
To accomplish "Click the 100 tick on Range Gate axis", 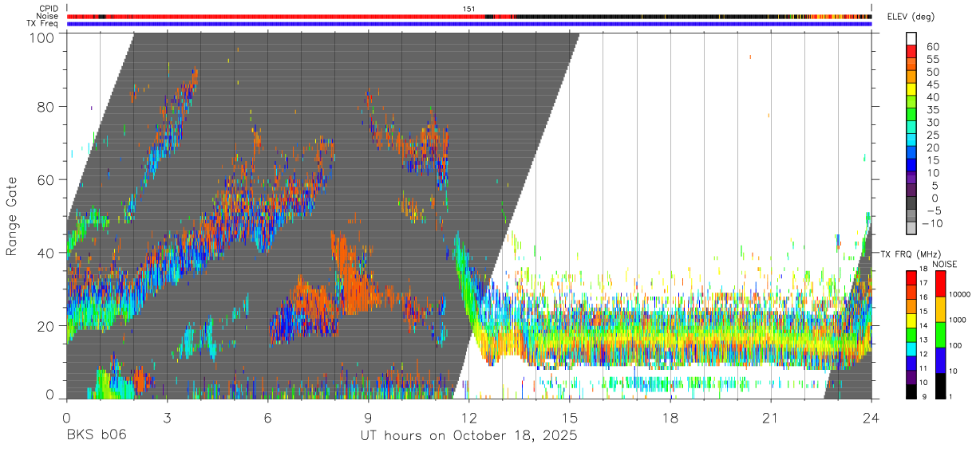I will [43, 37].
